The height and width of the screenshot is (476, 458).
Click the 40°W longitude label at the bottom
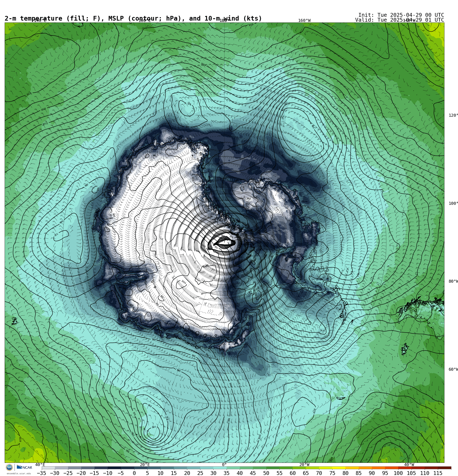tap(409, 465)
